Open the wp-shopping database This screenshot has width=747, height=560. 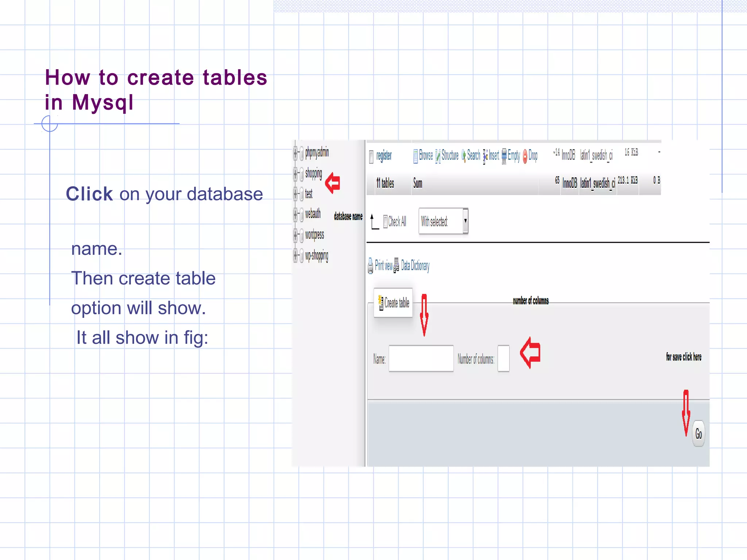pos(317,255)
